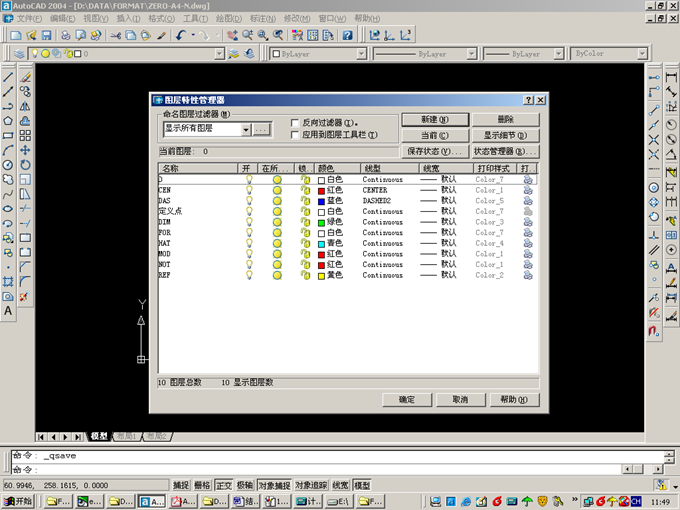Switch to the Model (模型) tab

point(99,436)
